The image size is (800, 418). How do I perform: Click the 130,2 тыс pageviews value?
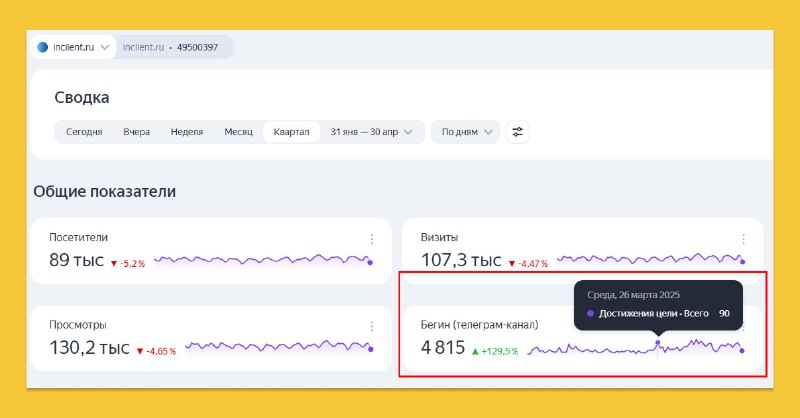(89, 348)
